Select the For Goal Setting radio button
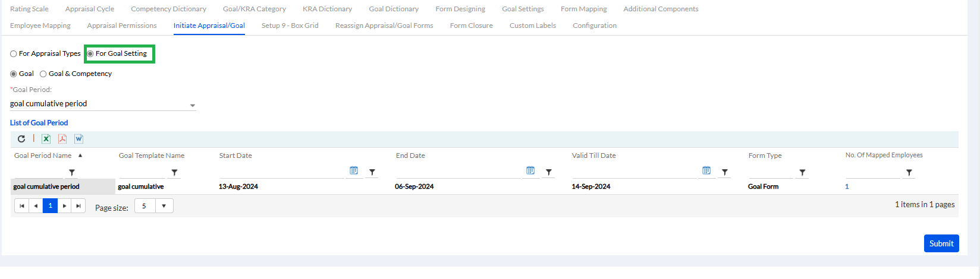This screenshot has width=980, height=279. coord(90,54)
